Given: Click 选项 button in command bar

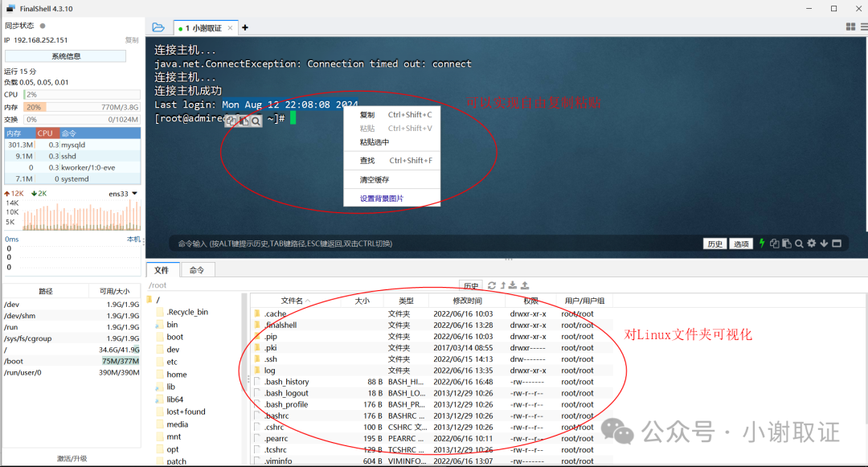Looking at the screenshot, I should coord(741,244).
